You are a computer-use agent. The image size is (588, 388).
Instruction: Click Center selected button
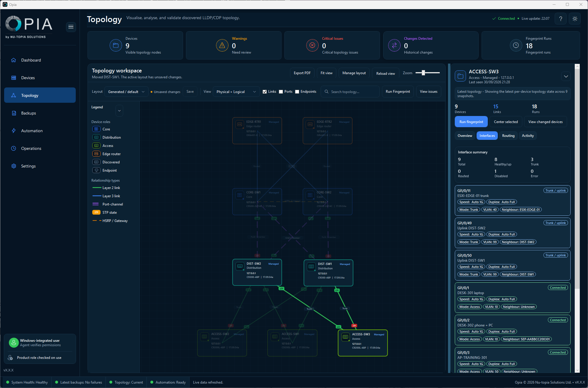(506, 122)
